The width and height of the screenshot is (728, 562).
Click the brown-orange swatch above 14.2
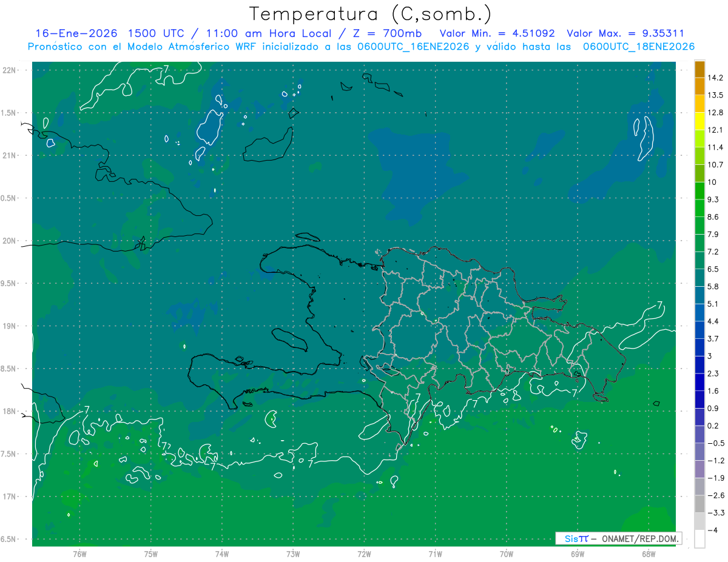click(699, 69)
